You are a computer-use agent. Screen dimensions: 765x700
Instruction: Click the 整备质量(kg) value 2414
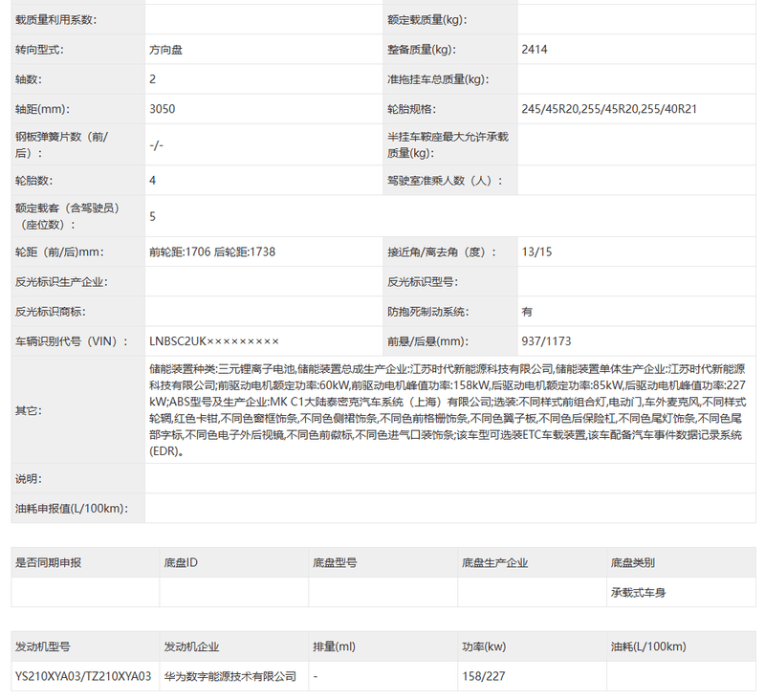point(533,49)
